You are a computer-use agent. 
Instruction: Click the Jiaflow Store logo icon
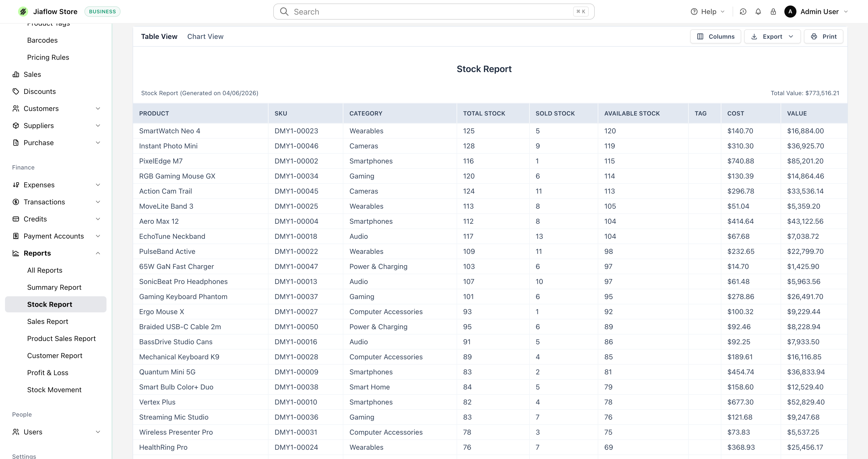23,12
